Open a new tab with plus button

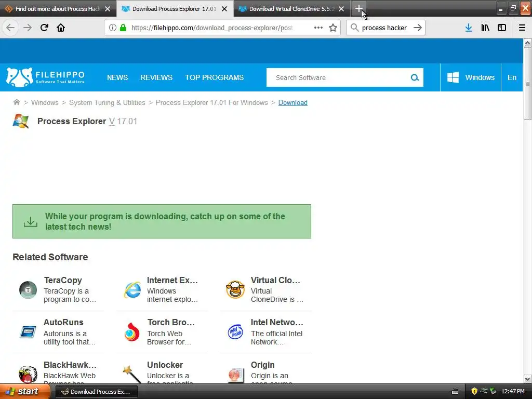[358, 8]
